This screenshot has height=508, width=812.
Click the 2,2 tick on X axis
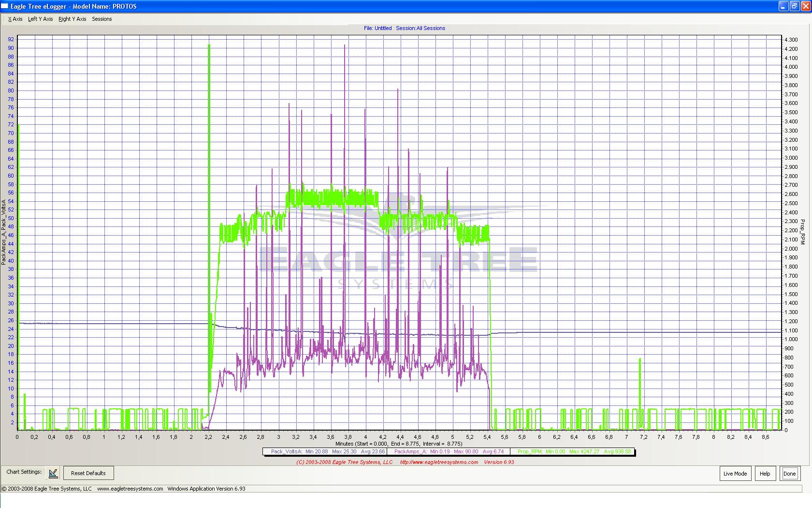[208, 437]
